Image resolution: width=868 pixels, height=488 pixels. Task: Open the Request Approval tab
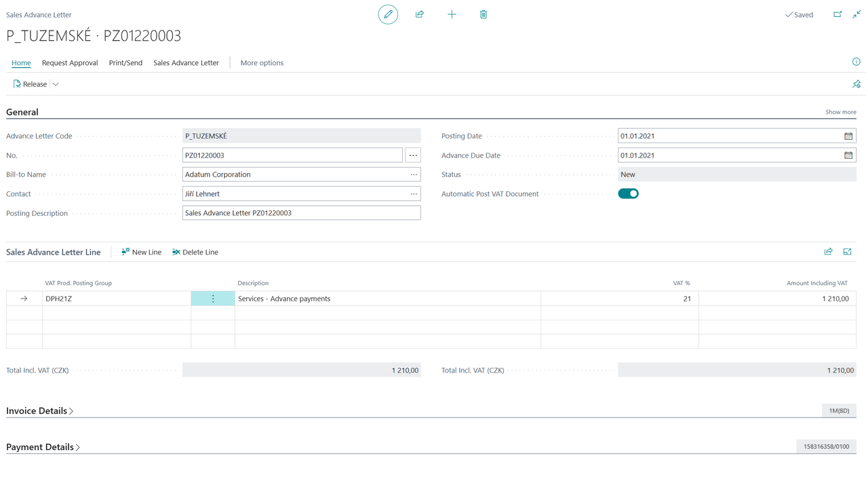tap(70, 62)
